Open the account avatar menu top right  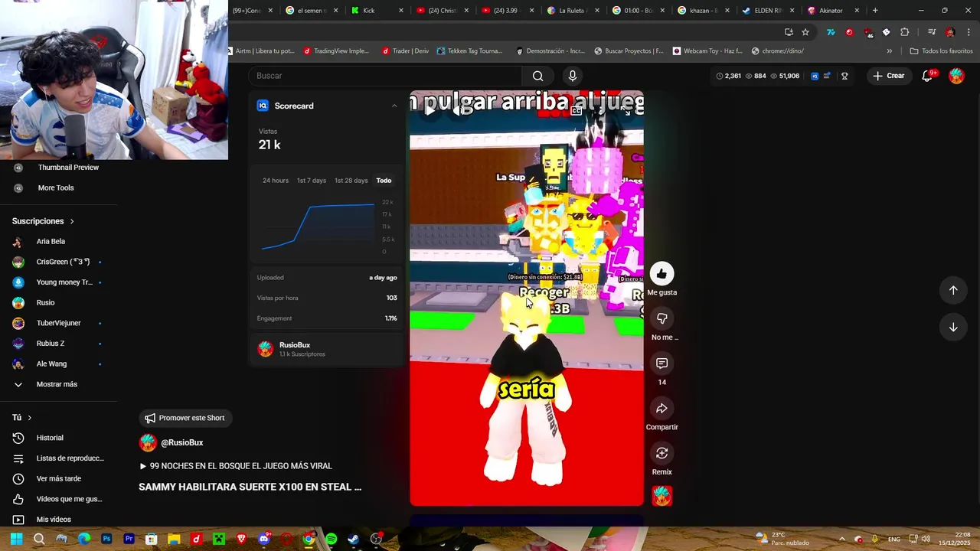(956, 76)
